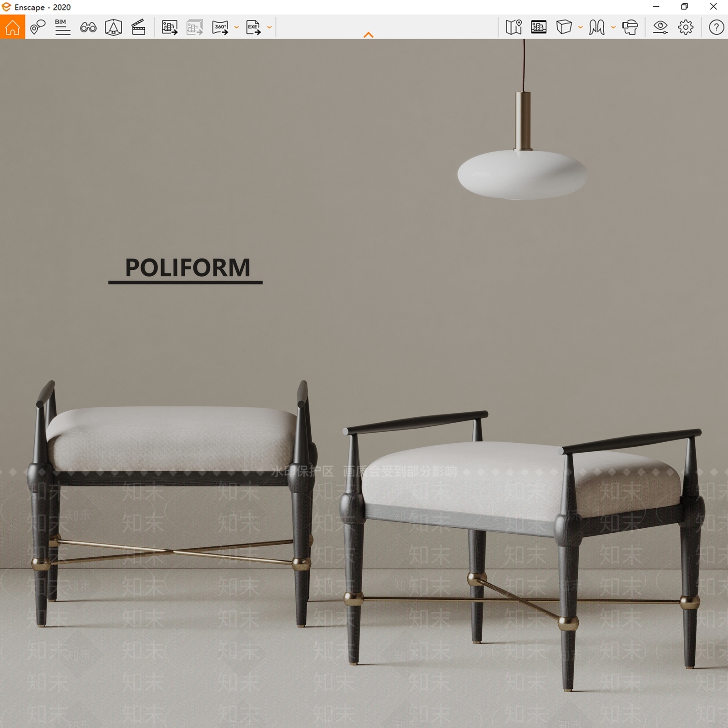Open Visual Settings with the eye icon
Viewport: 728px width, 728px height.
pyautogui.click(x=660, y=27)
